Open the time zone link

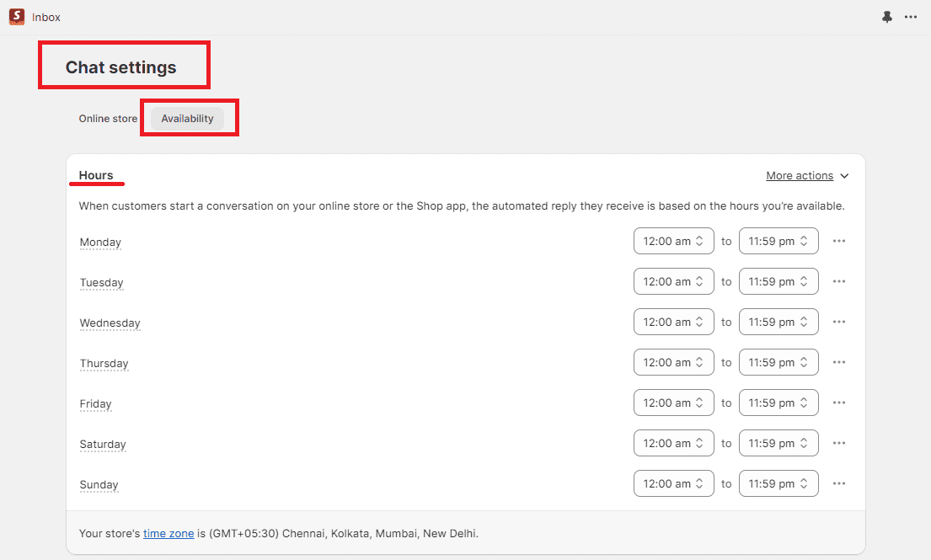(x=169, y=533)
